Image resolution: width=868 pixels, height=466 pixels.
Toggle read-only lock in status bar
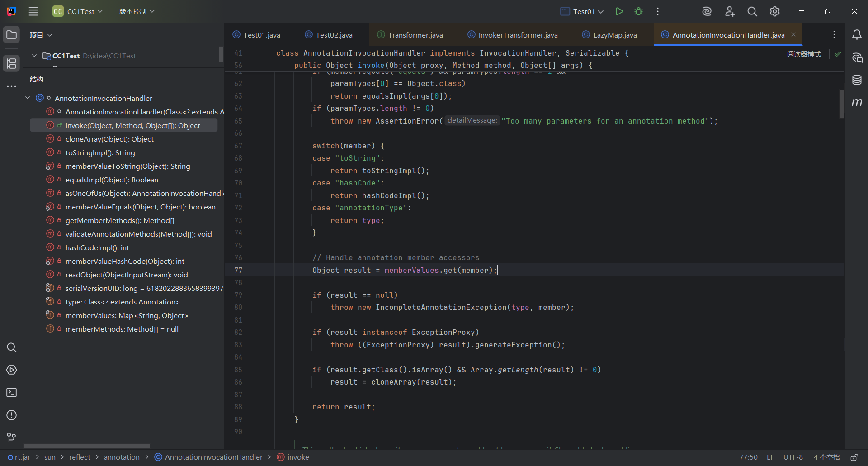[x=854, y=457]
